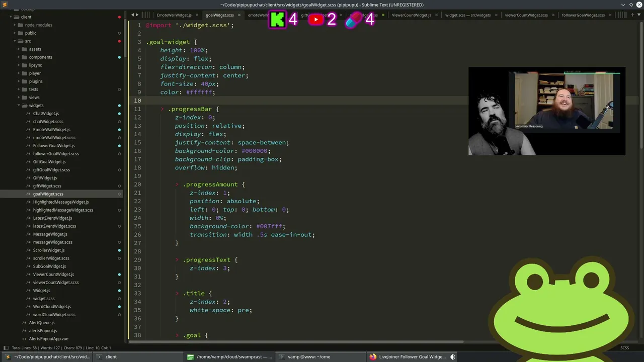This screenshot has height=362, width=644.
Task: Collapse the widgets folder
Action: pyautogui.click(x=19, y=106)
